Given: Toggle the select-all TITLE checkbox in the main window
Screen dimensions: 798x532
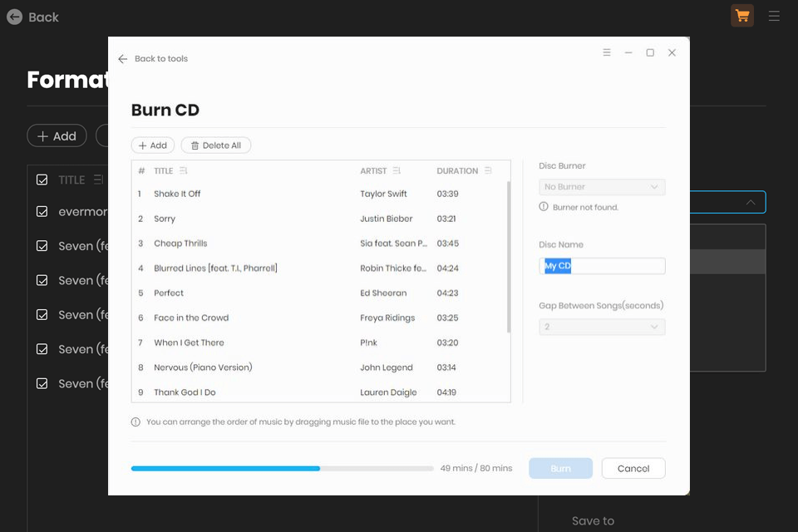Looking at the screenshot, I should point(42,180).
